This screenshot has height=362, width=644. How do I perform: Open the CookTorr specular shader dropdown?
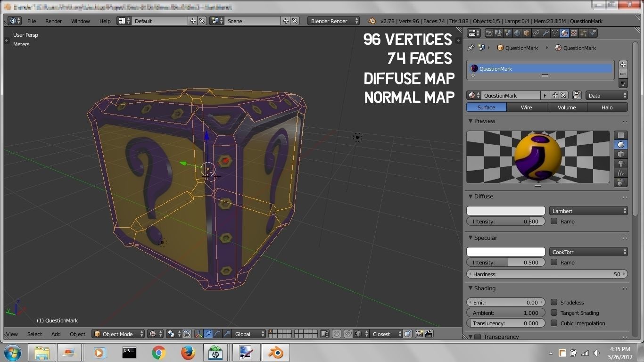[588, 252]
